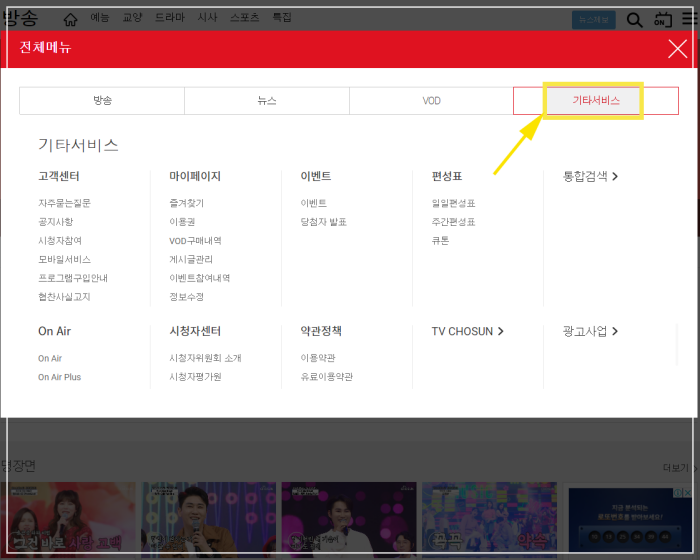Viewport: 700px width, 560px height.
Task: Open 주간편성표 link
Action: click(x=453, y=222)
